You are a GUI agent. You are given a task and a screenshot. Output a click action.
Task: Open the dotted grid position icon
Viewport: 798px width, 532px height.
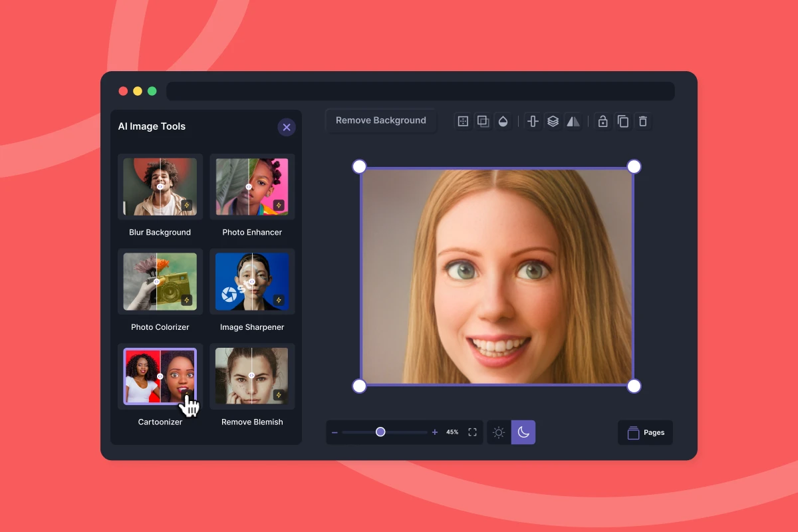[x=464, y=121]
